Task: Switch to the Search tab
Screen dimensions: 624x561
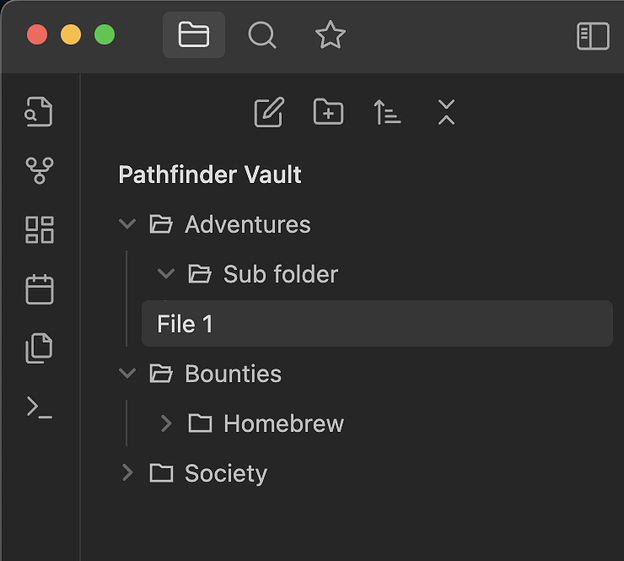Action: coord(262,36)
